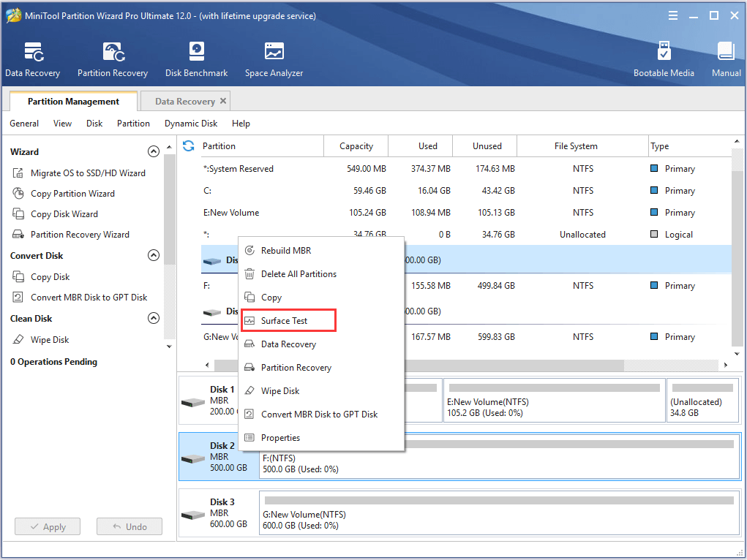The height and width of the screenshot is (560, 747).
Task: Click the refresh icon above the partition list
Action: click(x=188, y=145)
